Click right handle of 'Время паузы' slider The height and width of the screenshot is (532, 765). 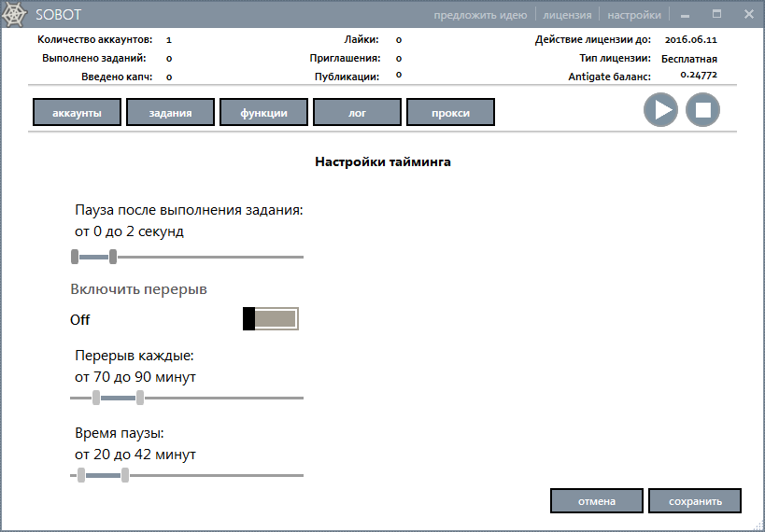click(x=125, y=475)
